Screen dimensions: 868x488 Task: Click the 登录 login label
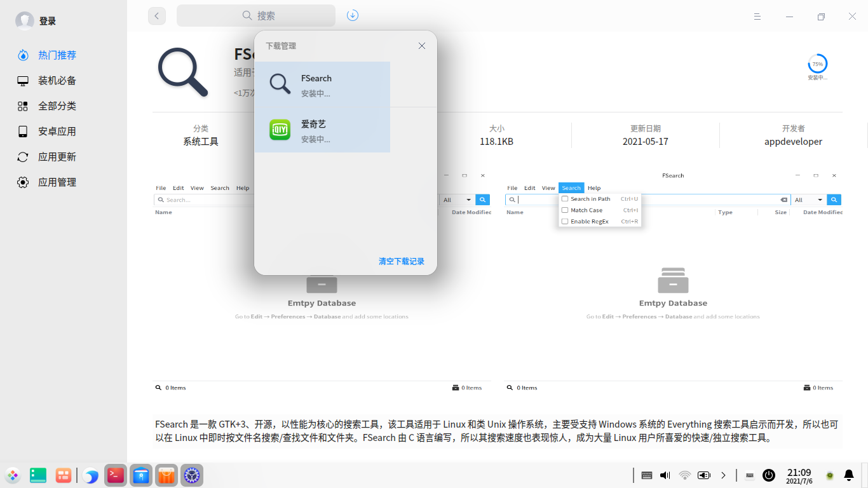click(x=48, y=21)
